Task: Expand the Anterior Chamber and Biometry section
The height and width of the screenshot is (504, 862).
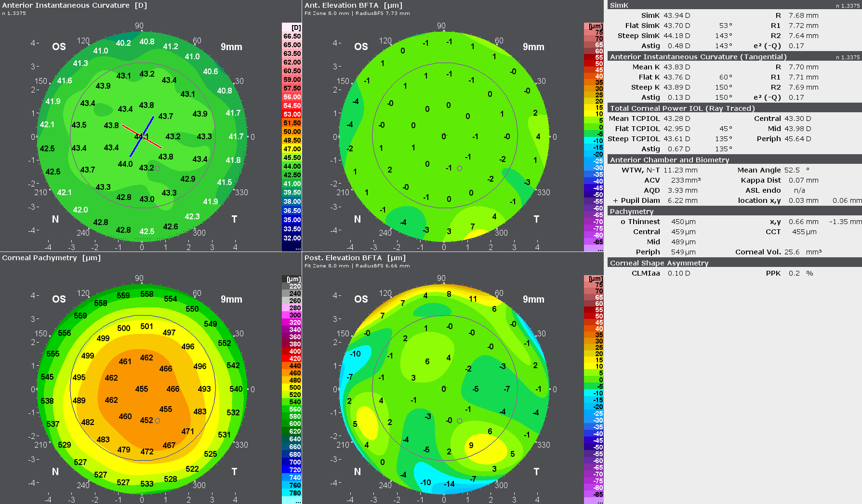Action: [668, 159]
